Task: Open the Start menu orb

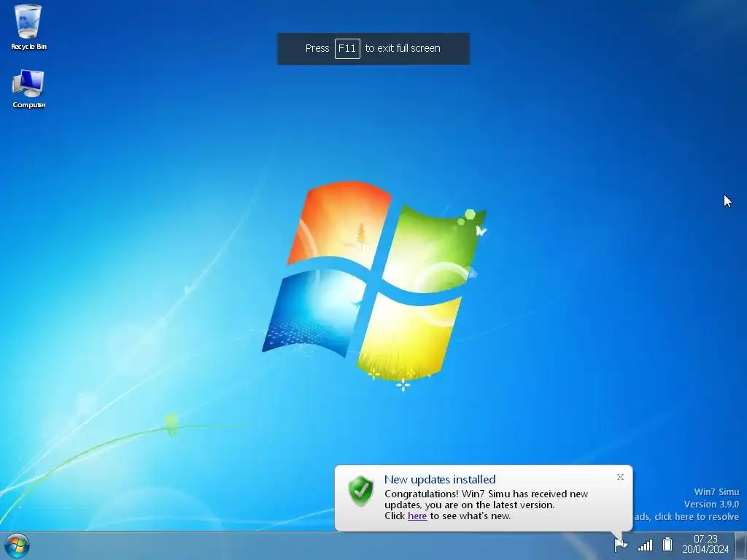Action: pyautogui.click(x=17, y=545)
